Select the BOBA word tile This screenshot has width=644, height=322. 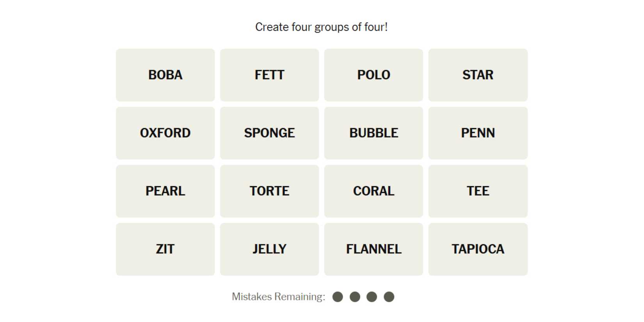point(165,75)
